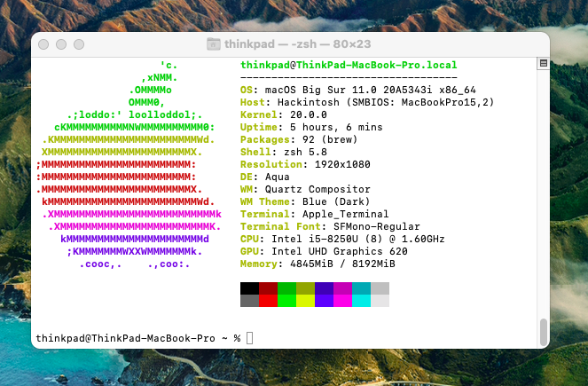588x386 pixels.
Task: Click the dark magenta color block
Action: 342,288
